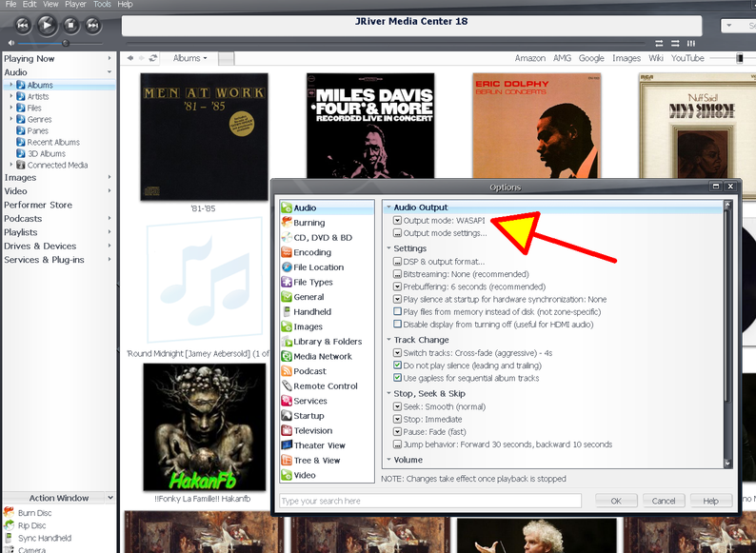Viewport: 756px width, 553px height.
Task: Click the back navigation arrow
Action: [130, 58]
